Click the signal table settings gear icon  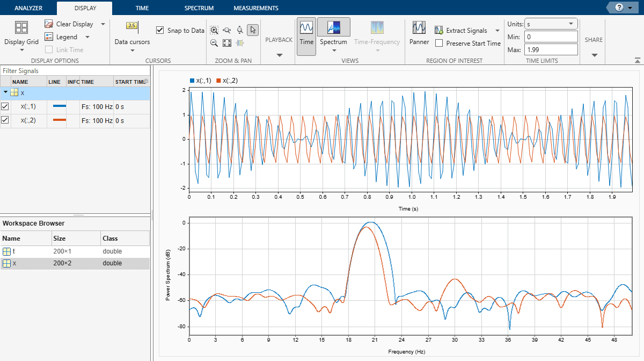pos(146,82)
